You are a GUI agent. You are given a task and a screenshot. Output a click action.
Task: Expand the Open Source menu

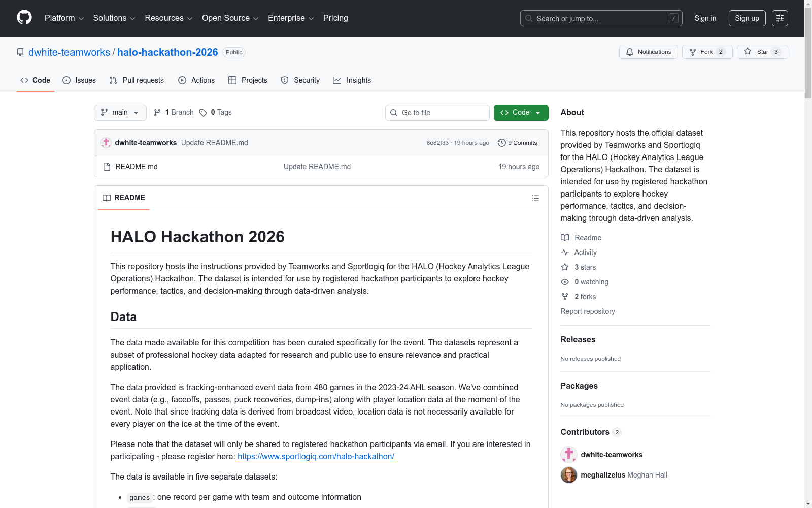click(230, 18)
